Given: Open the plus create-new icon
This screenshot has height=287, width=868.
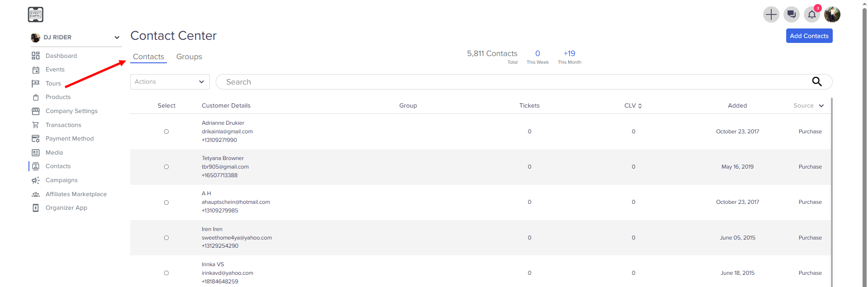Looking at the screenshot, I should coord(771,14).
